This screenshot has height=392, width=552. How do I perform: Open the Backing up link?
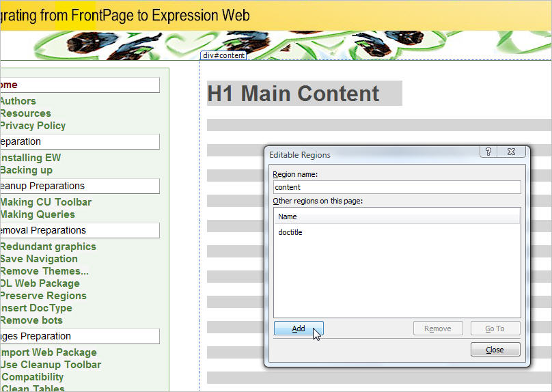coord(26,170)
